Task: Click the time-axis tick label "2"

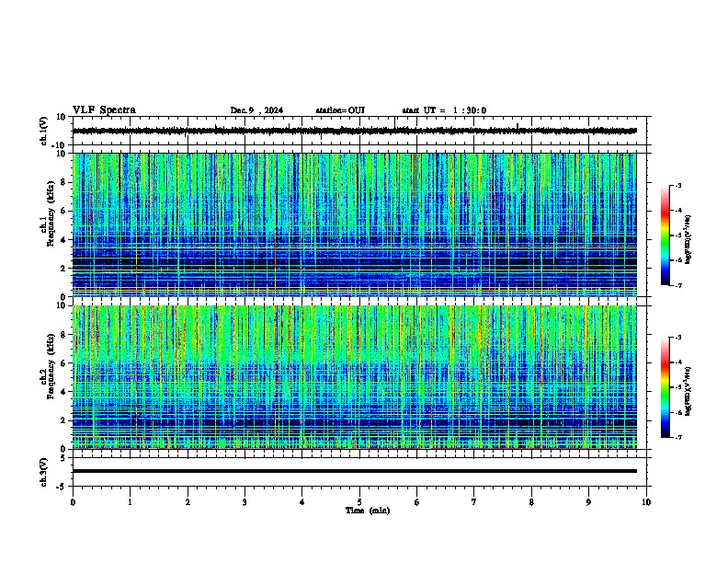Action: click(x=188, y=502)
